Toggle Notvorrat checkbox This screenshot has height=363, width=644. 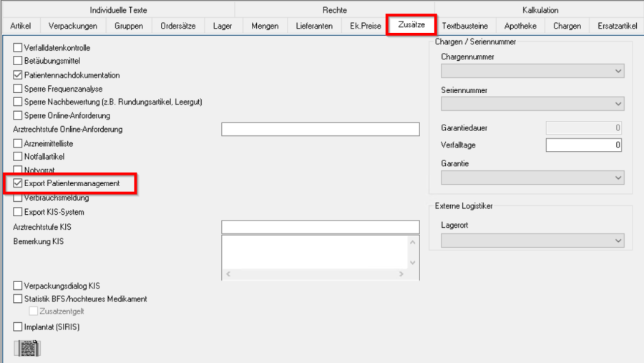point(17,170)
